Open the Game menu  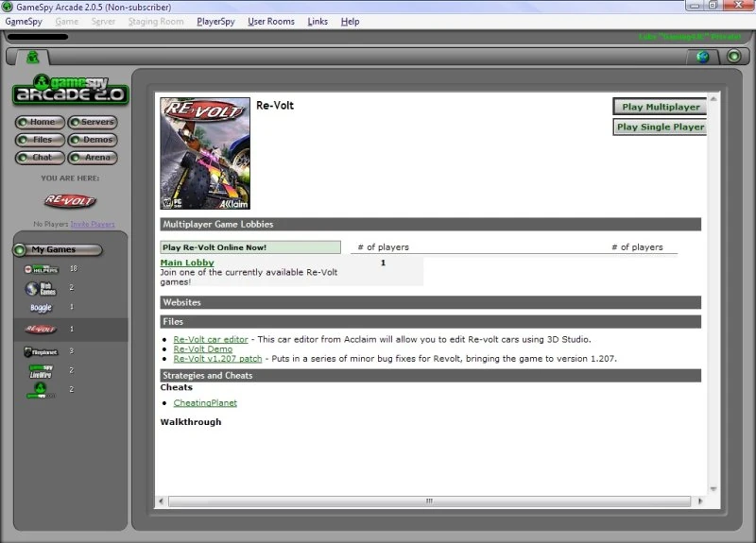click(x=66, y=22)
